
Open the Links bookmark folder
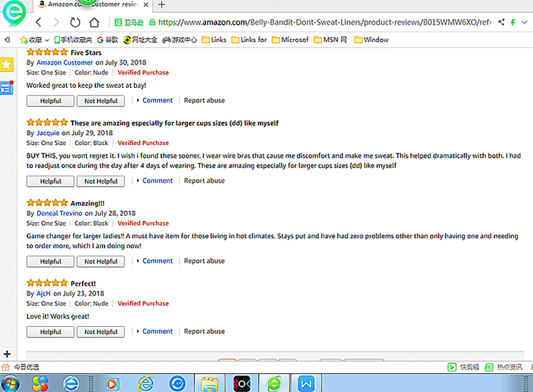[214, 40]
